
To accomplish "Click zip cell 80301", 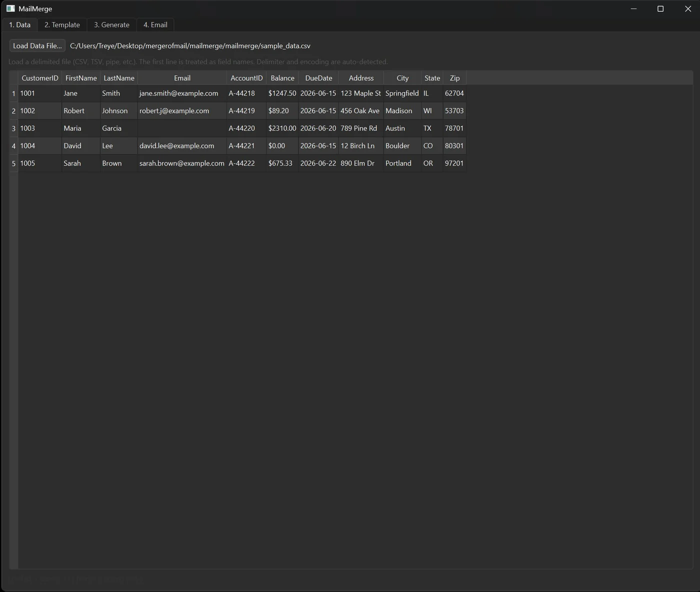I will point(454,146).
